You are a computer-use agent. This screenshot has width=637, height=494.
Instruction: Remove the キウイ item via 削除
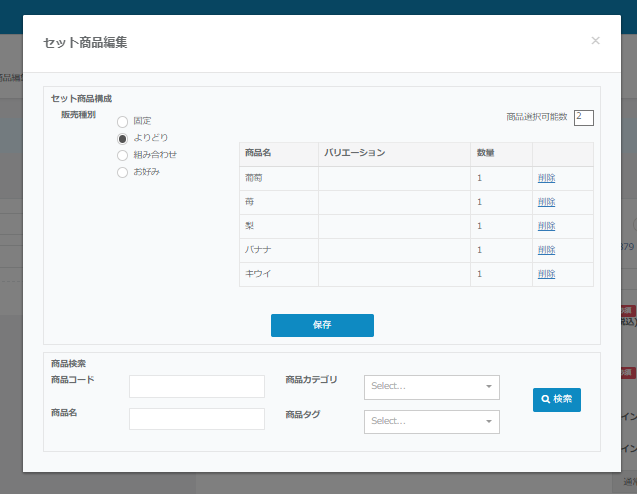(x=546, y=274)
